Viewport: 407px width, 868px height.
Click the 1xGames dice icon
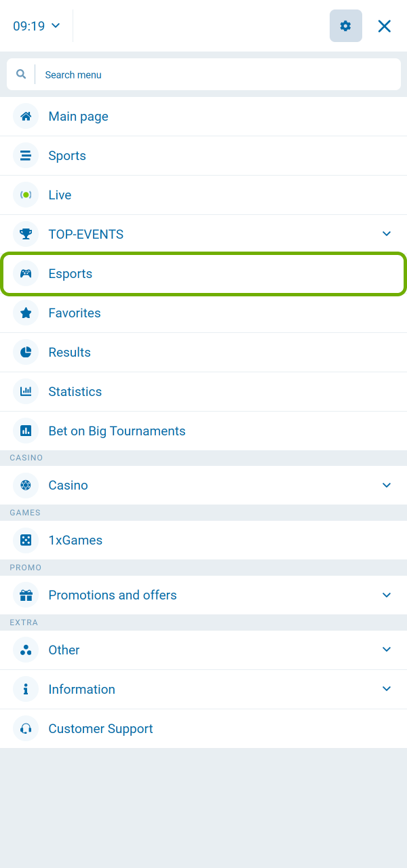point(25,540)
